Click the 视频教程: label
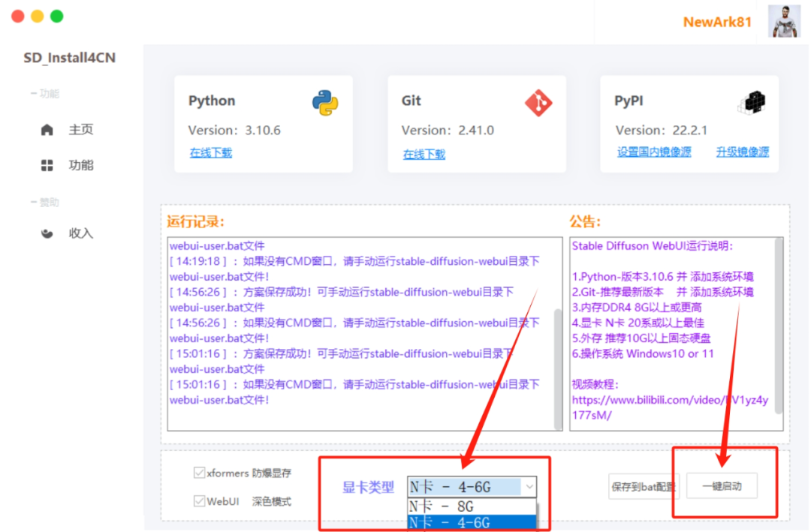The image size is (811, 532). click(x=595, y=385)
